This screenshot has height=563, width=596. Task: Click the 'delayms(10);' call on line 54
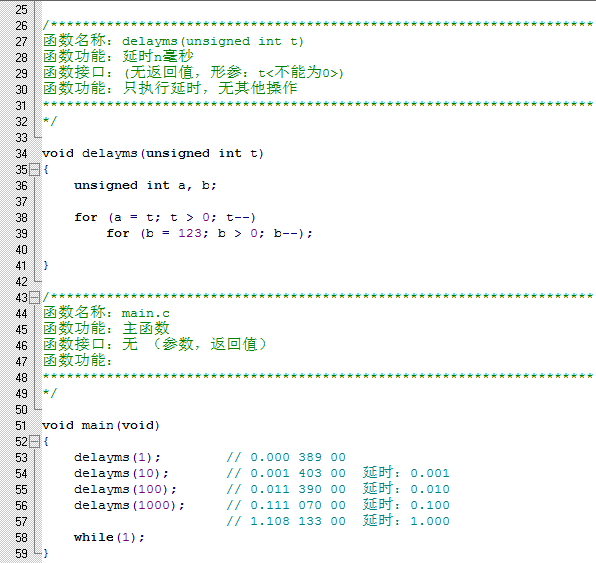pyautogui.click(x=122, y=473)
